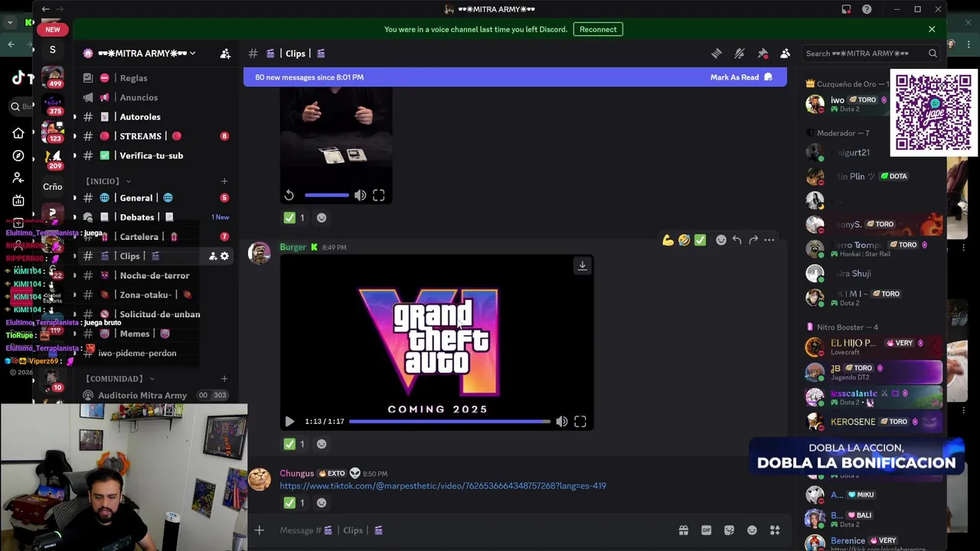Fullscreen the GTA video
Screen dimensions: 980x551
(580, 422)
